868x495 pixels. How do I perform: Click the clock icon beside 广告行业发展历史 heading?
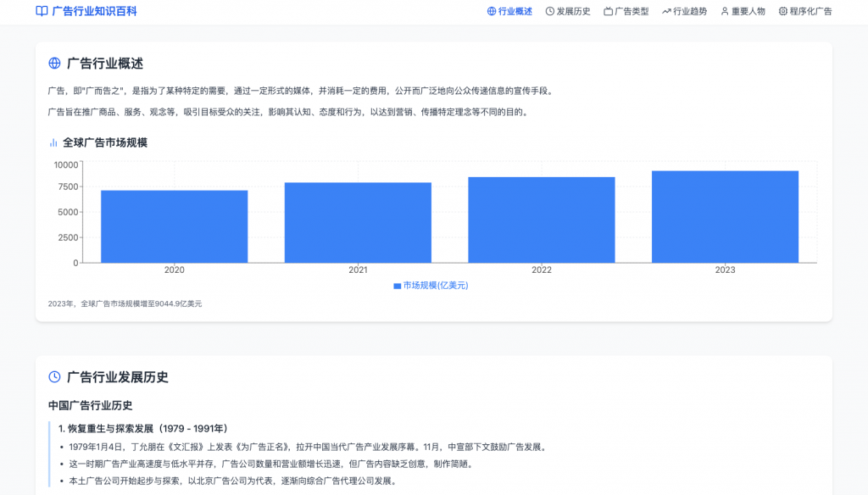(54, 377)
